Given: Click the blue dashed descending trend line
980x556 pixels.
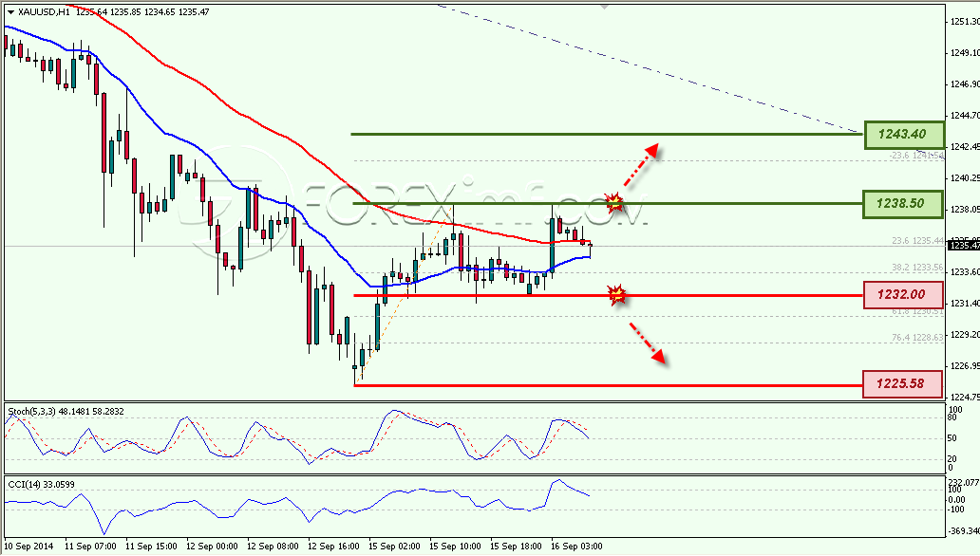Looking at the screenshot, I should [648, 68].
